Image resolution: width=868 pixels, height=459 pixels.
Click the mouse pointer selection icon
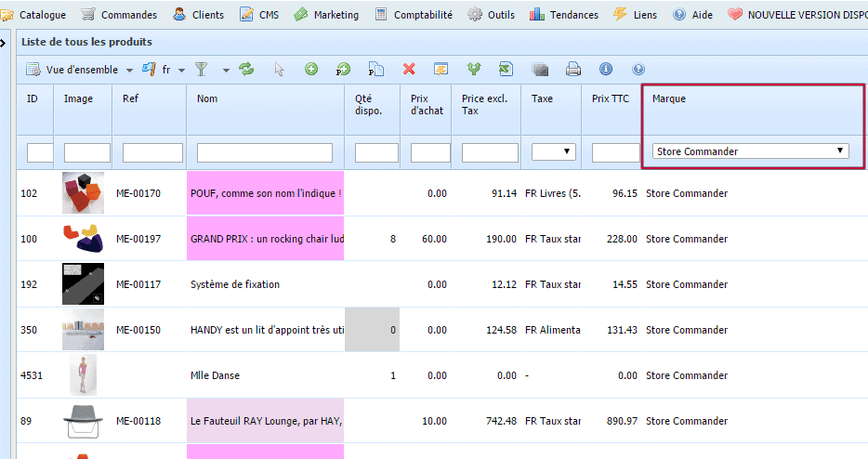(279, 70)
